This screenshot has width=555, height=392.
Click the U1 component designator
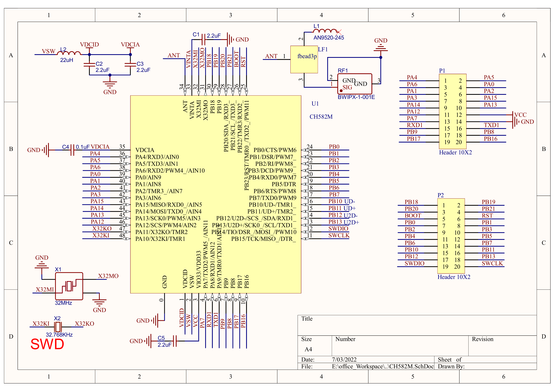click(315, 104)
